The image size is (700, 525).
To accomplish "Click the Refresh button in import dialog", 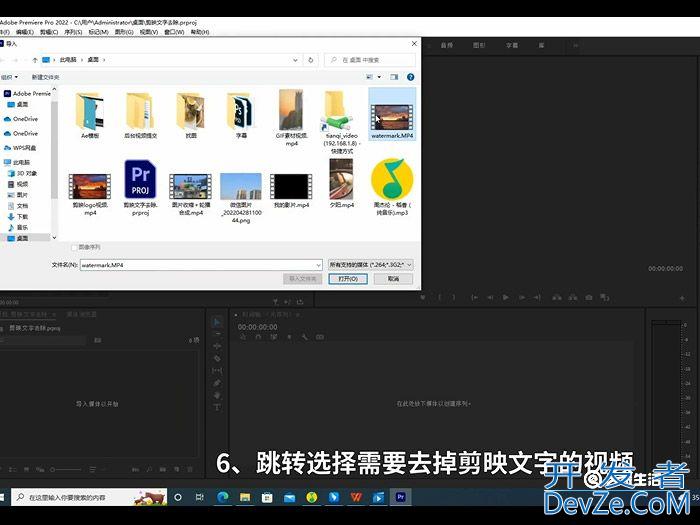I will [311, 60].
